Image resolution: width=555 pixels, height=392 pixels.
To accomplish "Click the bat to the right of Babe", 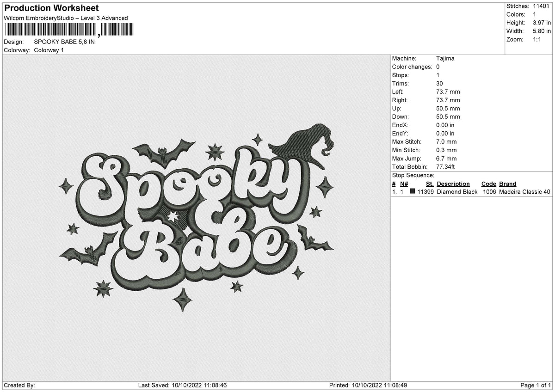I will click(314, 238).
